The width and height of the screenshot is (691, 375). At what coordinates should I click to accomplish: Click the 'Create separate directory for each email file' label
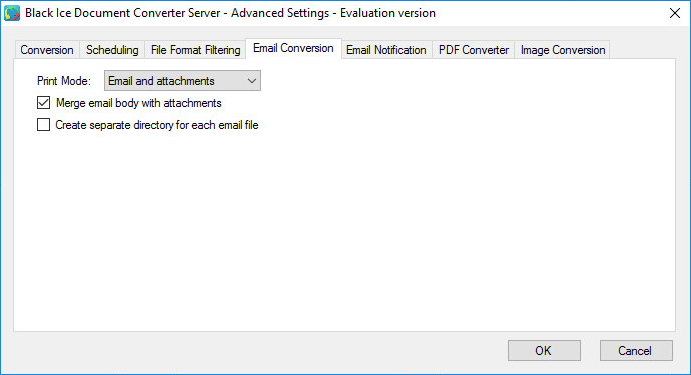click(157, 125)
